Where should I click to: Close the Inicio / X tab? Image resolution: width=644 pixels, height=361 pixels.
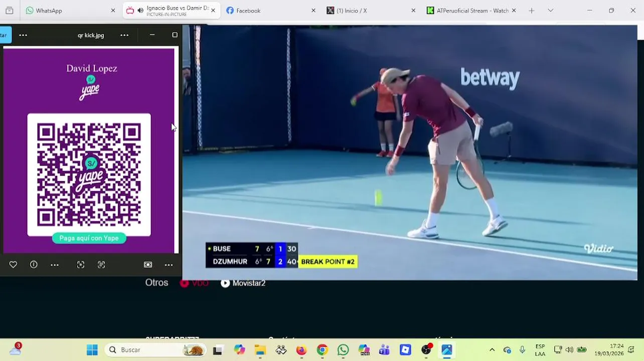[413, 11]
